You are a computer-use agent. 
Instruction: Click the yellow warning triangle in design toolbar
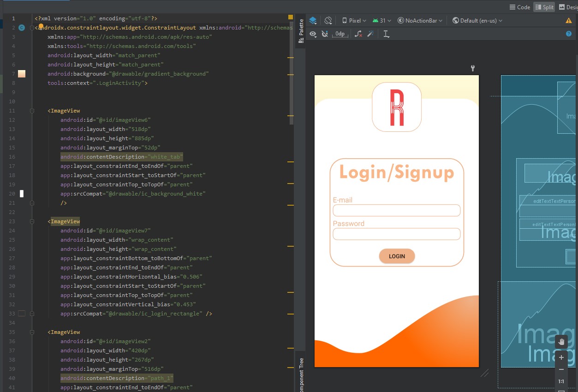[569, 21]
